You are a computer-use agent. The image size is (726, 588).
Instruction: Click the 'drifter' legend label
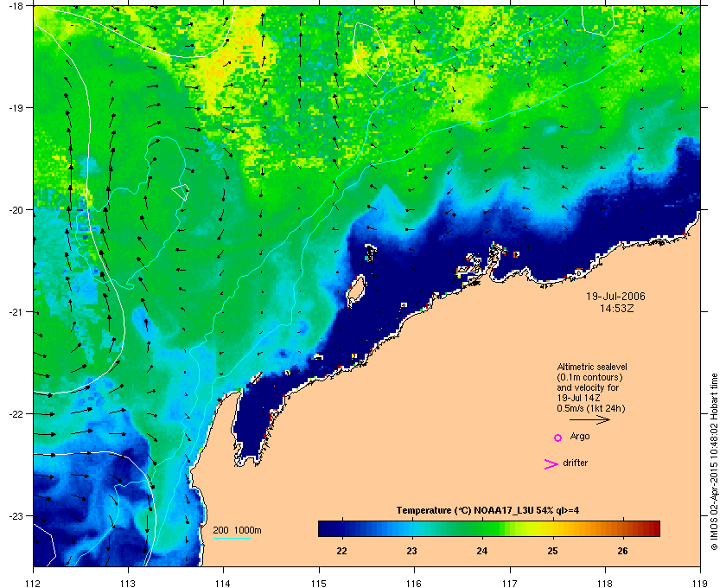tap(575, 463)
